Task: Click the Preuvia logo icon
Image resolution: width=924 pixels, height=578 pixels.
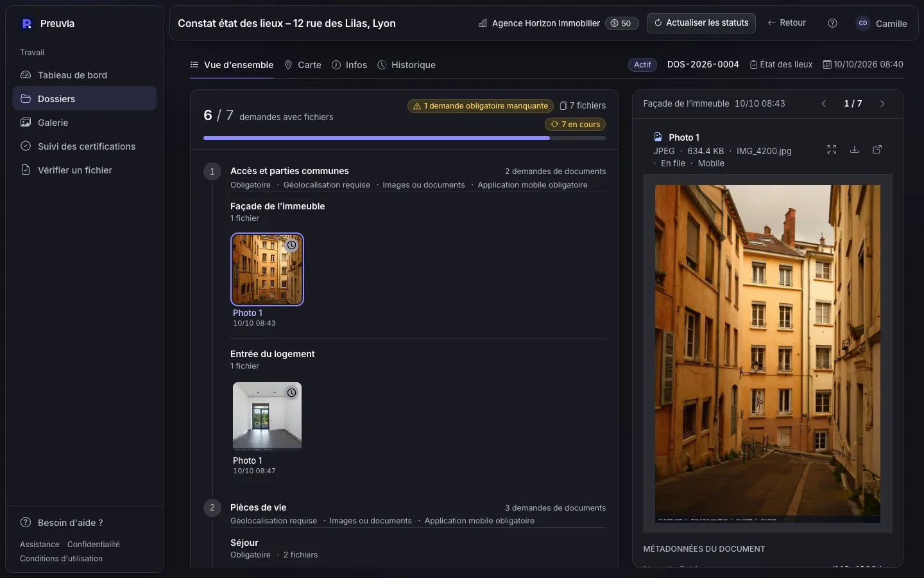Action: (x=27, y=24)
